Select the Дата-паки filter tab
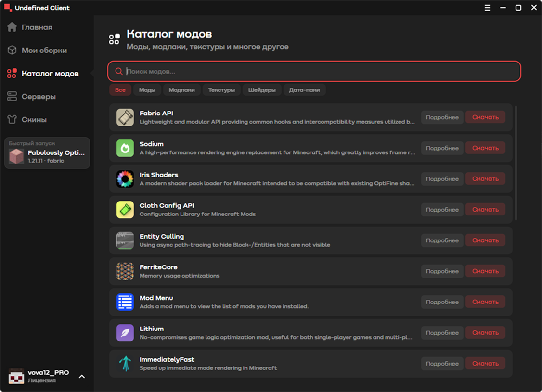Viewport: 542px width, 392px height. tap(305, 90)
